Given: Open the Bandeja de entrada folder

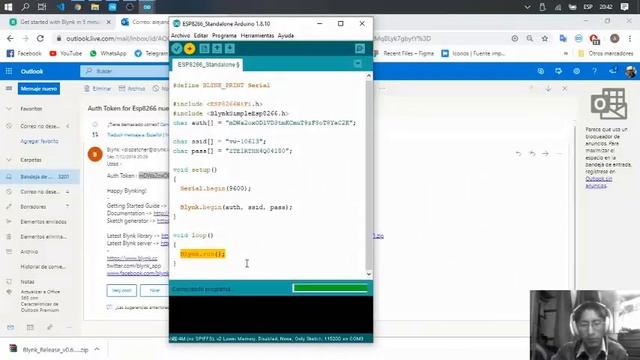Looking at the screenshot, I should click(x=40, y=177).
